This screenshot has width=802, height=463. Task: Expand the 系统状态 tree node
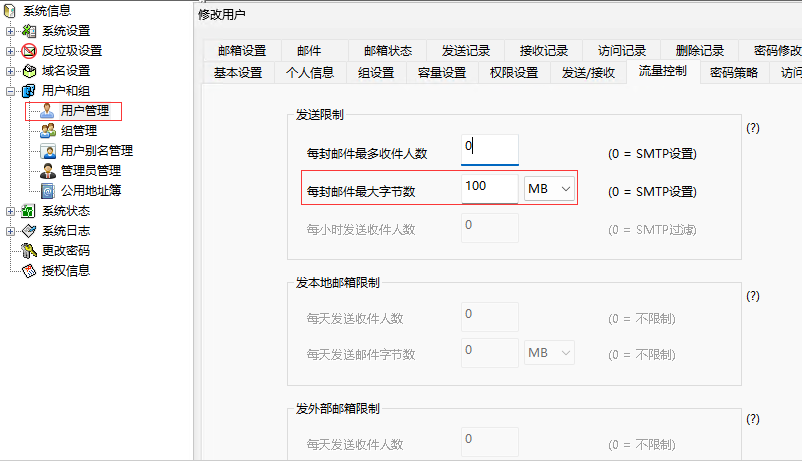pos(10,211)
